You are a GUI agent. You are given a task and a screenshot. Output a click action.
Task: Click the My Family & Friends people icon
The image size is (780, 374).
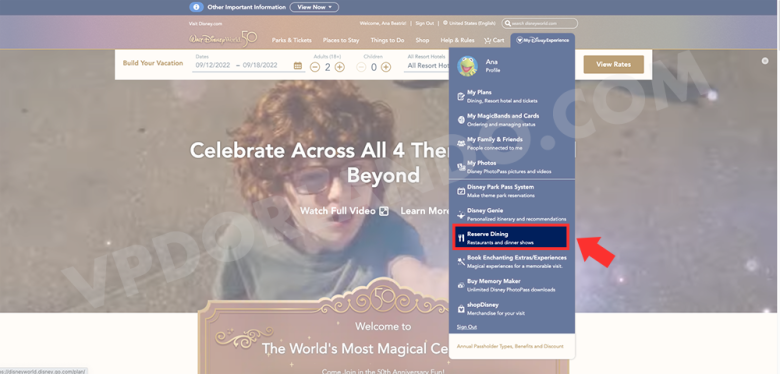(x=461, y=143)
